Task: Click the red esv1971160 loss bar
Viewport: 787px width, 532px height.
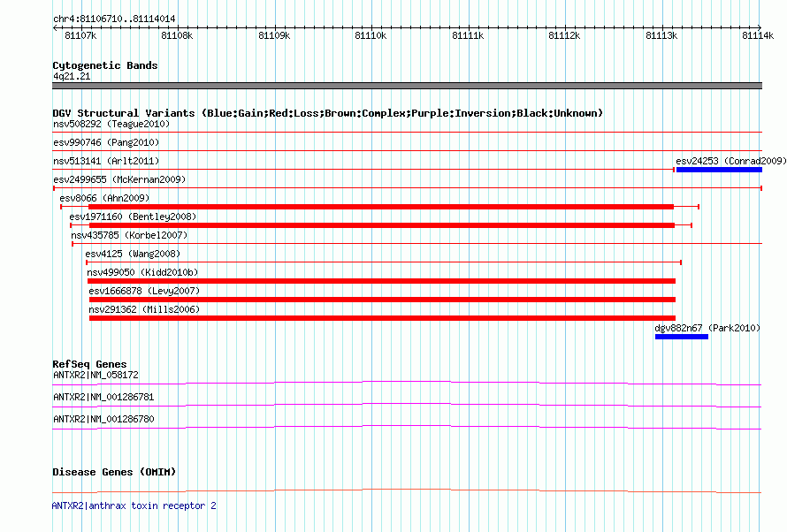Action: (382, 225)
